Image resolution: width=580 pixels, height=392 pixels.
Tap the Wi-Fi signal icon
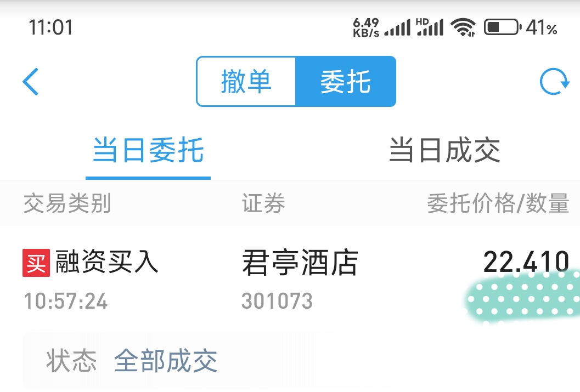click(463, 27)
